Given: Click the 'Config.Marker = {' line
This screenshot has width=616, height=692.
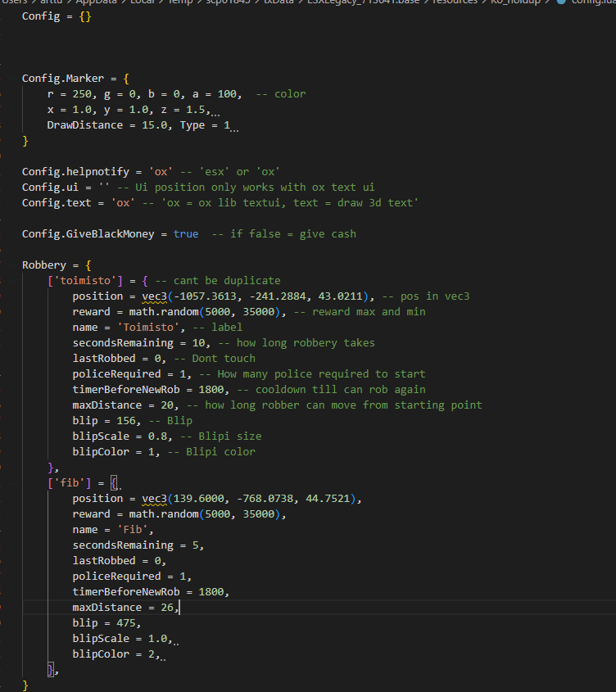Looking at the screenshot, I should click(x=75, y=79).
